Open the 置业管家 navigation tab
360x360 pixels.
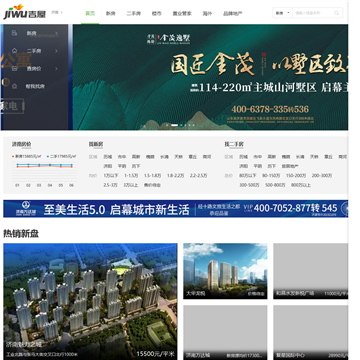pyautogui.click(x=182, y=14)
